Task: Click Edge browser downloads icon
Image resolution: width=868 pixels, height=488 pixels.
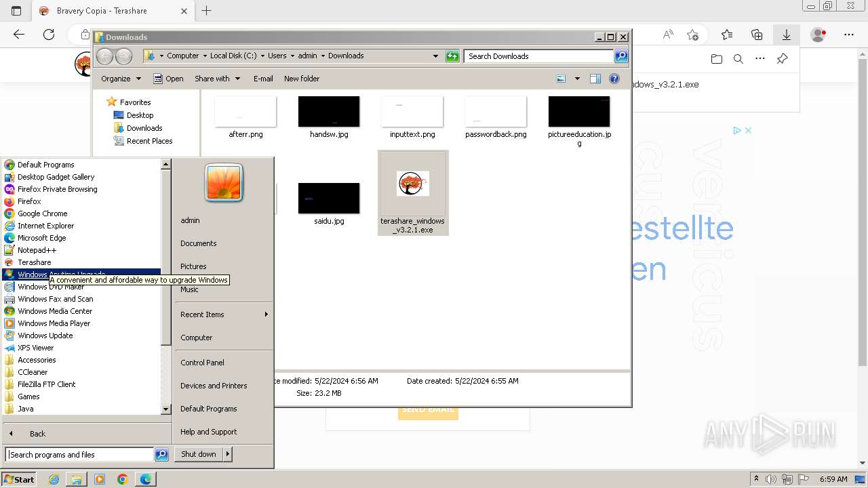Action: (x=787, y=35)
